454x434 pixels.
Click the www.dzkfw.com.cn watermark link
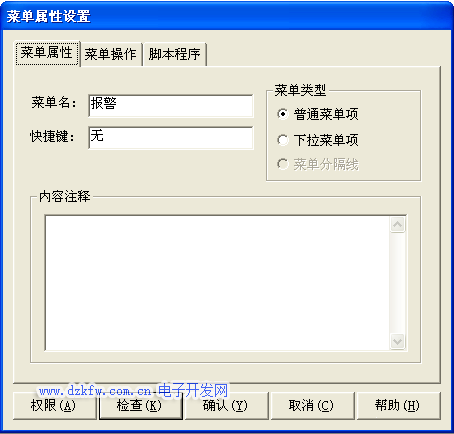click(95, 391)
